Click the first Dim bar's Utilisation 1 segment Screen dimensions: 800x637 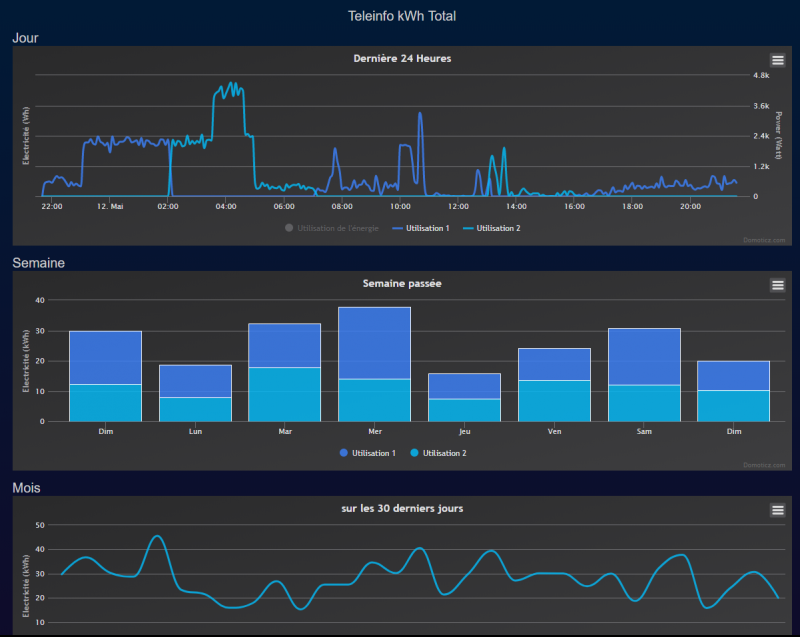tap(106, 358)
